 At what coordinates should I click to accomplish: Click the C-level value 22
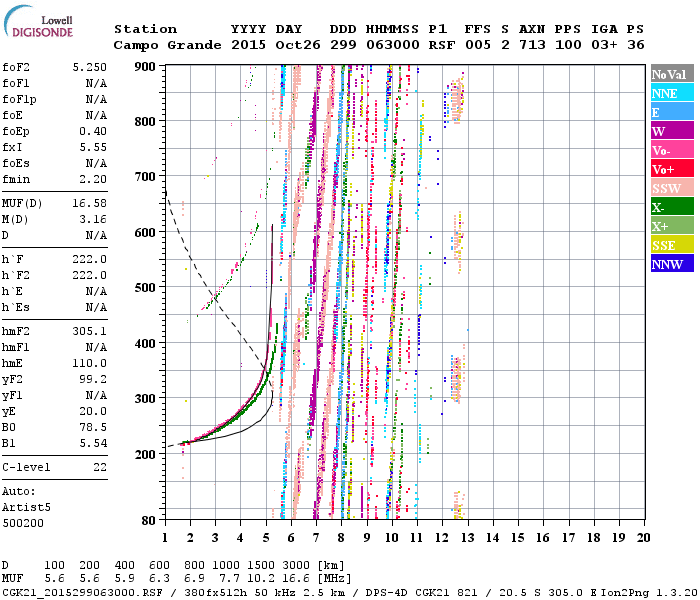point(100,467)
